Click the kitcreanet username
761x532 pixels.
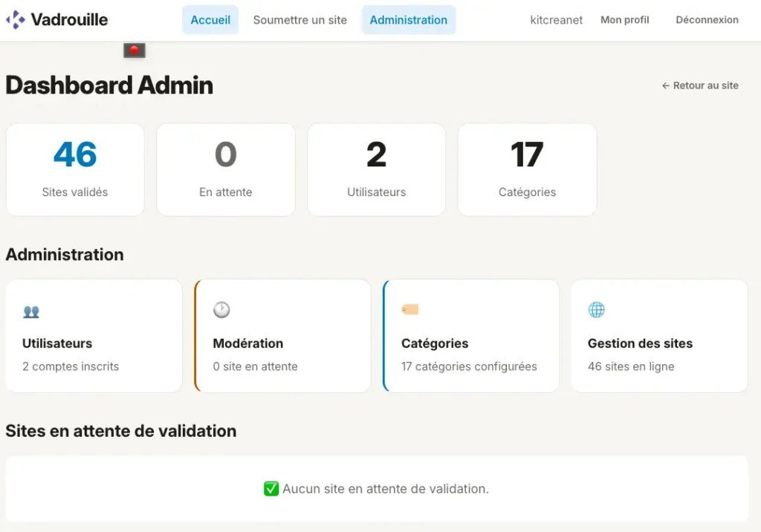tap(556, 20)
